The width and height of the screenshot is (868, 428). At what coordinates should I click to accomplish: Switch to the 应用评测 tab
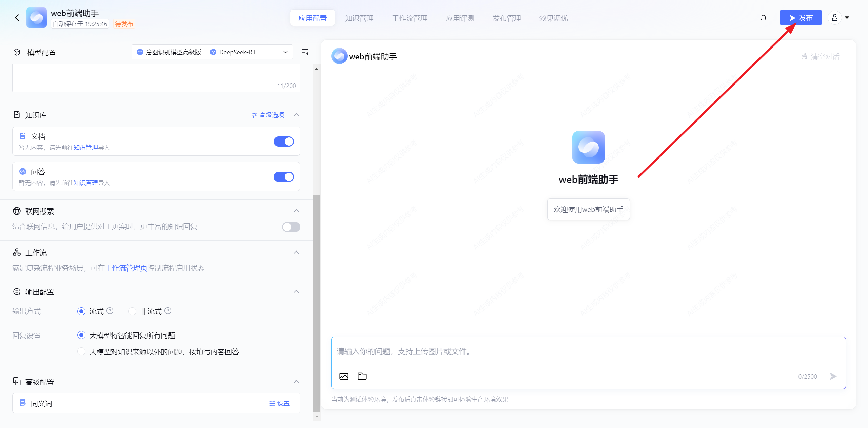(460, 18)
